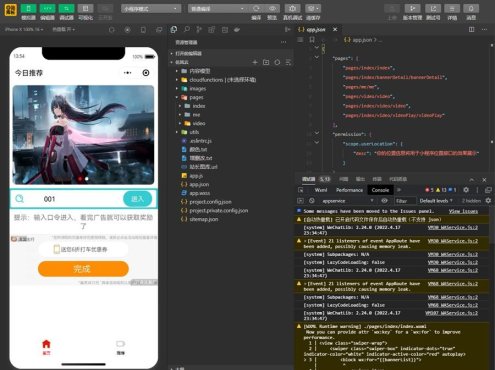Toggle the console sidebar icon

[300, 201]
